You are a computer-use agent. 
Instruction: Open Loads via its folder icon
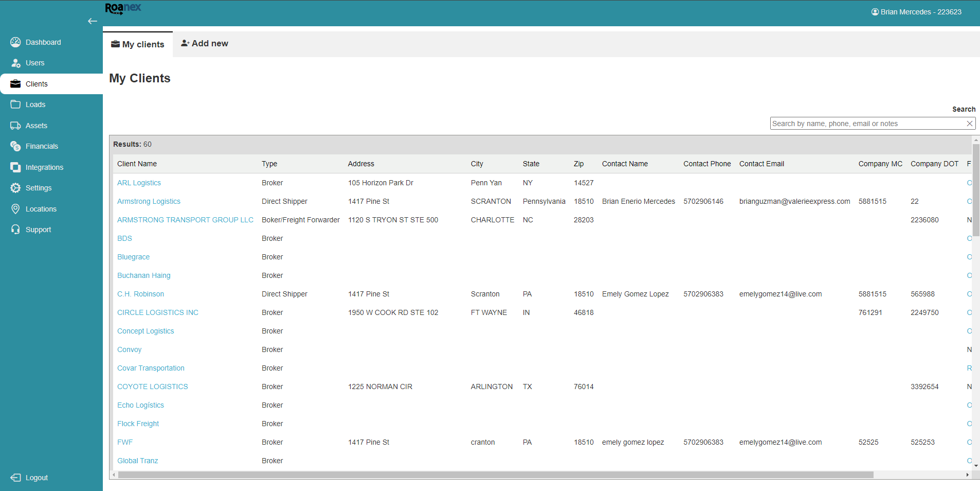tap(15, 104)
